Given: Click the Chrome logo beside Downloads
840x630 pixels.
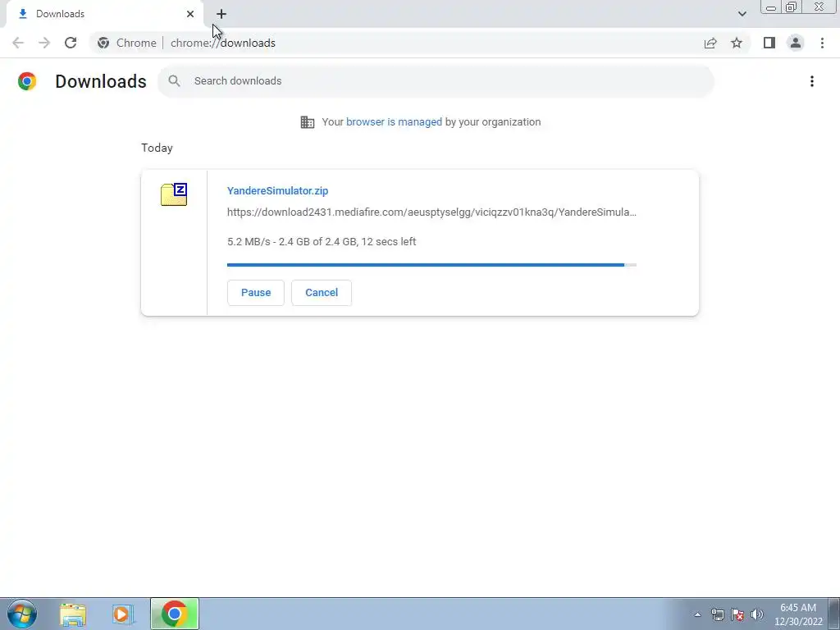Looking at the screenshot, I should (x=27, y=81).
